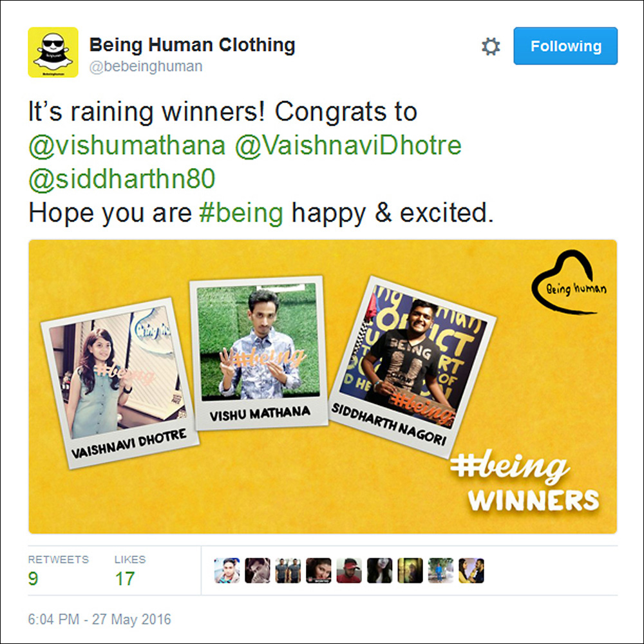
Task: Follow the @VaishnaviDhotre mention link
Action: tap(348, 146)
